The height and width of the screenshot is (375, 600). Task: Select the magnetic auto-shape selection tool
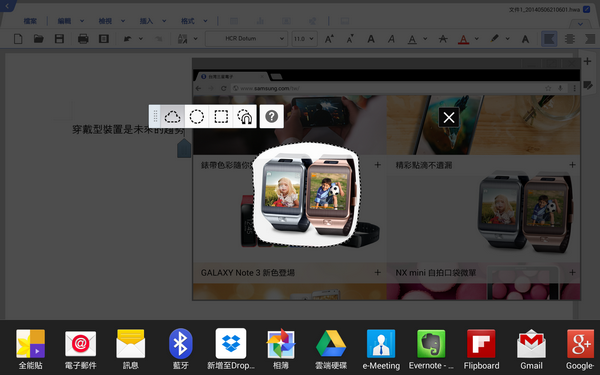tap(245, 116)
